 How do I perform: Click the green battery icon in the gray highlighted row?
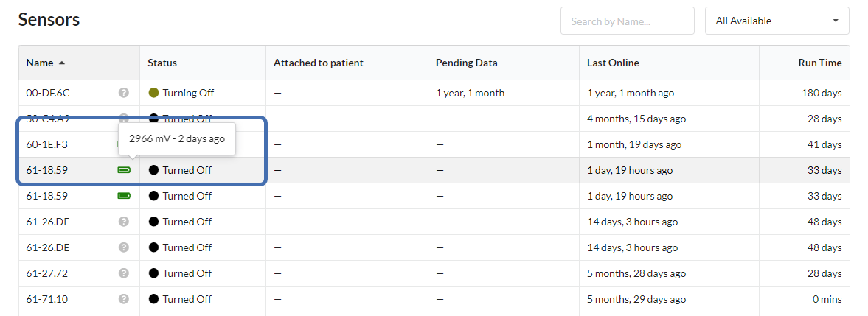point(124,170)
